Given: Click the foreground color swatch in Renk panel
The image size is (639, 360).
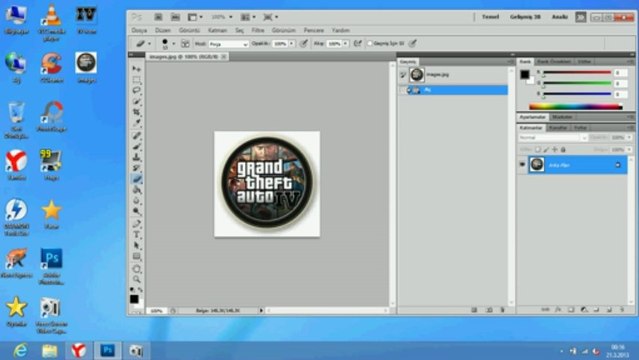Looking at the screenshot, I should click(x=524, y=74).
